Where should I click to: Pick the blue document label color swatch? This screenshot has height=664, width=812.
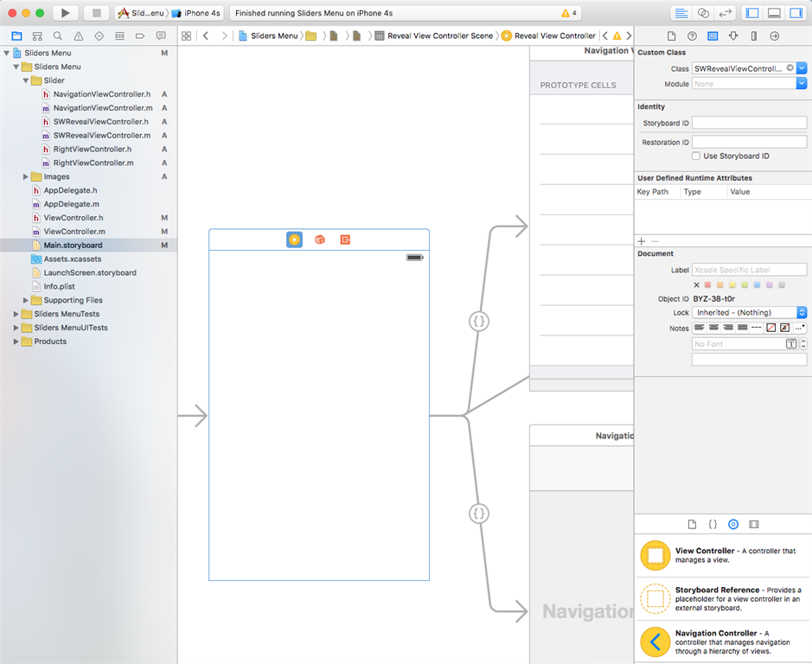(x=758, y=284)
